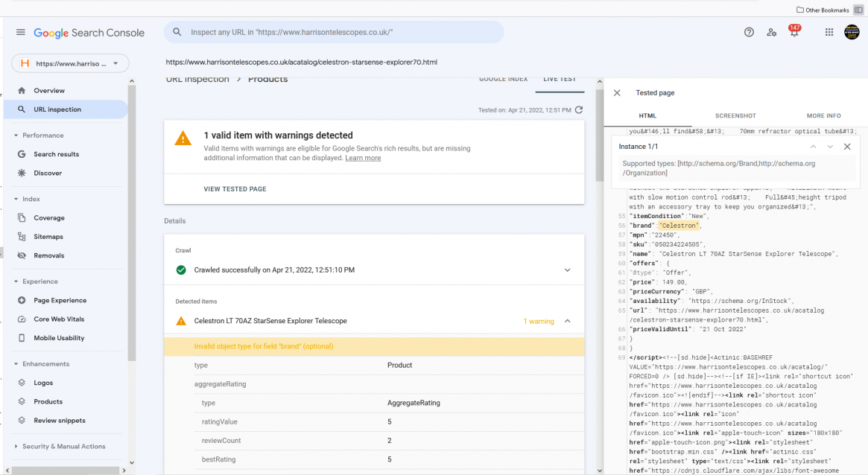Switch to the LIVE TEST tab
The width and height of the screenshot is (868, 475).
pos(560,80)
